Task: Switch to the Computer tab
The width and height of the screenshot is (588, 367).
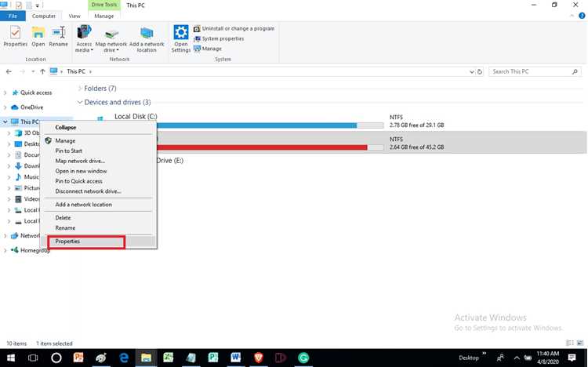Action: (x=43, y=16)
